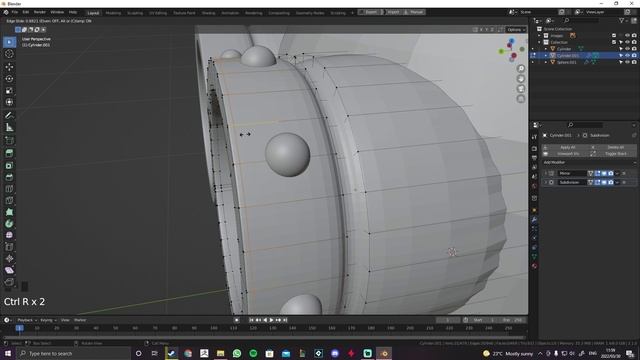640x360 pixels.
Task: Select the Inset Faces tool
Action: coord(9,165)
